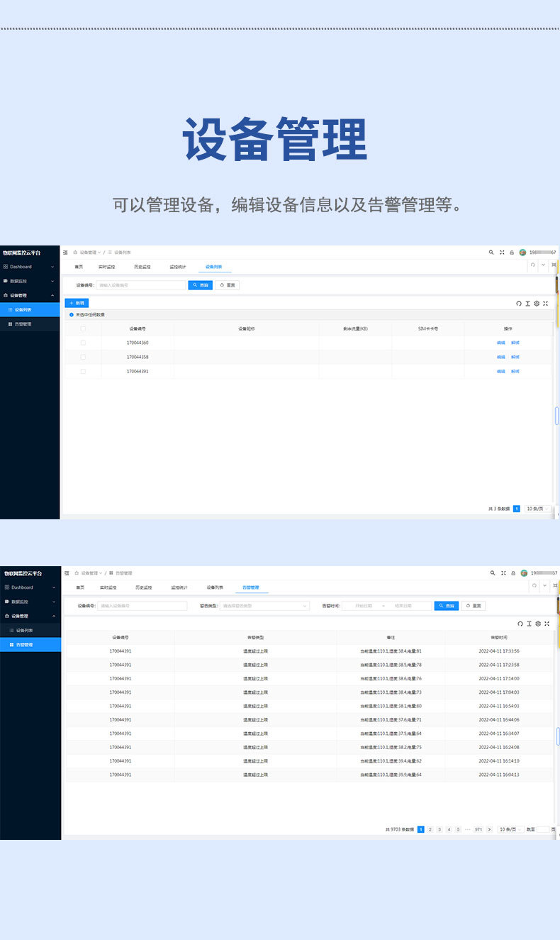Tick the checkbox for device 170044360

coord(83,343)
